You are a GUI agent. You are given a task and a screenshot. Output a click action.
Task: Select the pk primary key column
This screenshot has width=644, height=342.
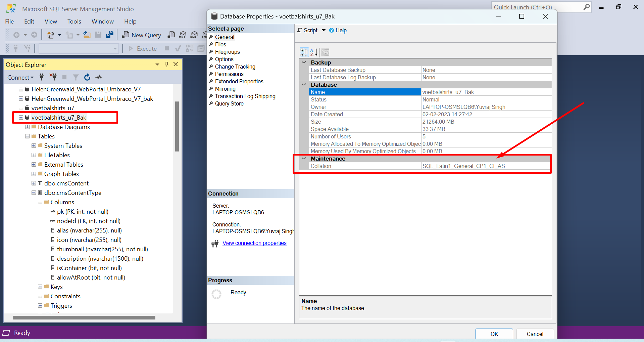[x=83, y=212]
